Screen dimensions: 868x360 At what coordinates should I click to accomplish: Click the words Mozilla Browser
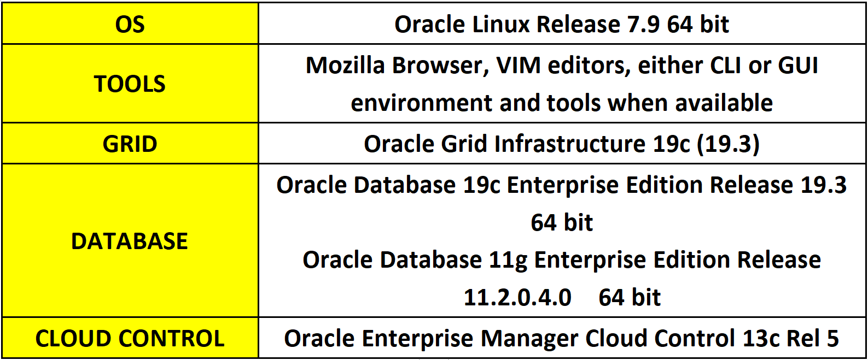[394, 65]
